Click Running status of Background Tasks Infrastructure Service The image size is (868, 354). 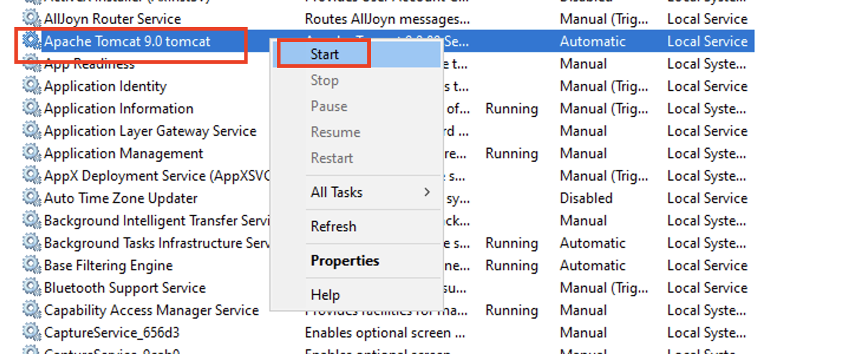tap(511, 243)
